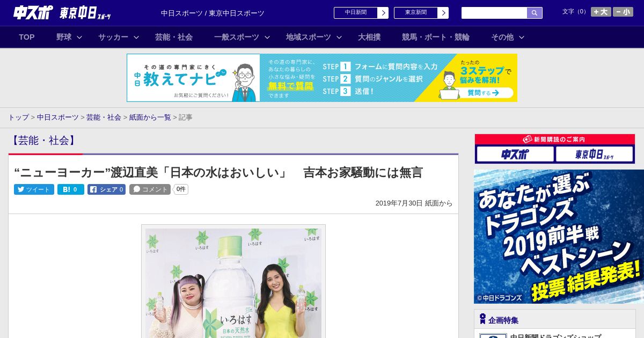
Task: Bookmark with Hatena B! button
Action: coord(71,189)
